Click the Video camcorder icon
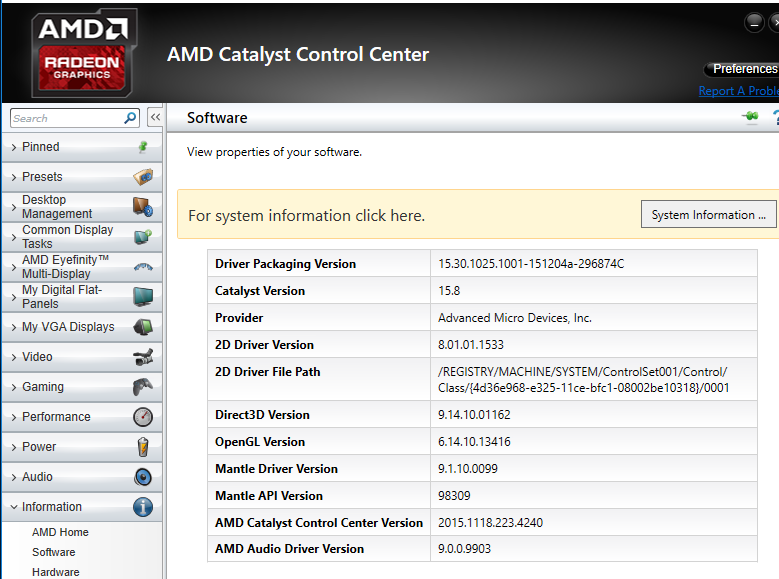 click(143, 357)
